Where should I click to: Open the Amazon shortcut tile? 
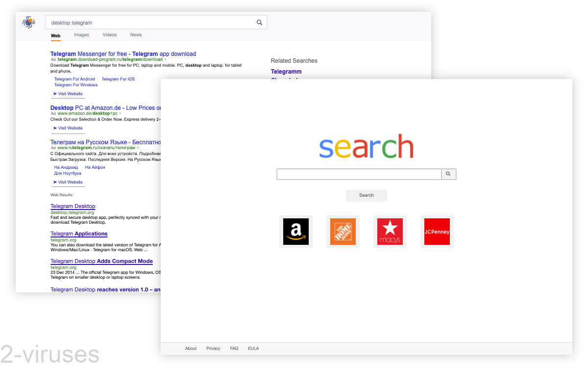(x=296, y=231)
